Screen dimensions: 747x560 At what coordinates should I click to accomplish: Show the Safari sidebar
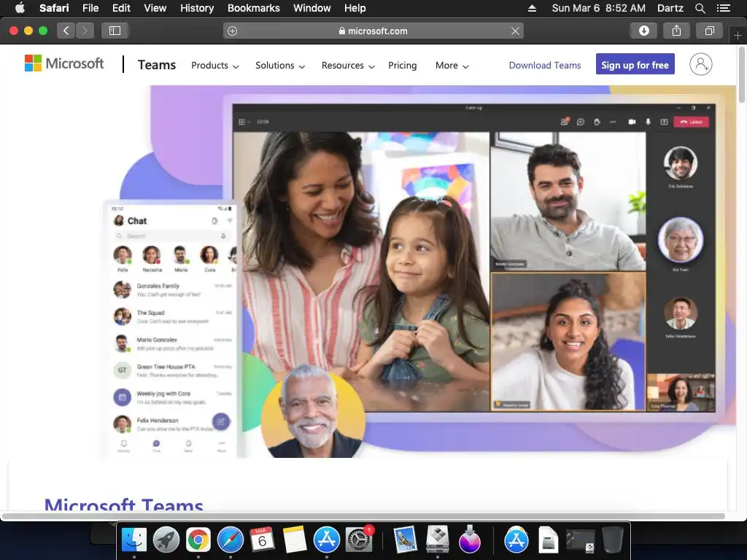(115, 31)
